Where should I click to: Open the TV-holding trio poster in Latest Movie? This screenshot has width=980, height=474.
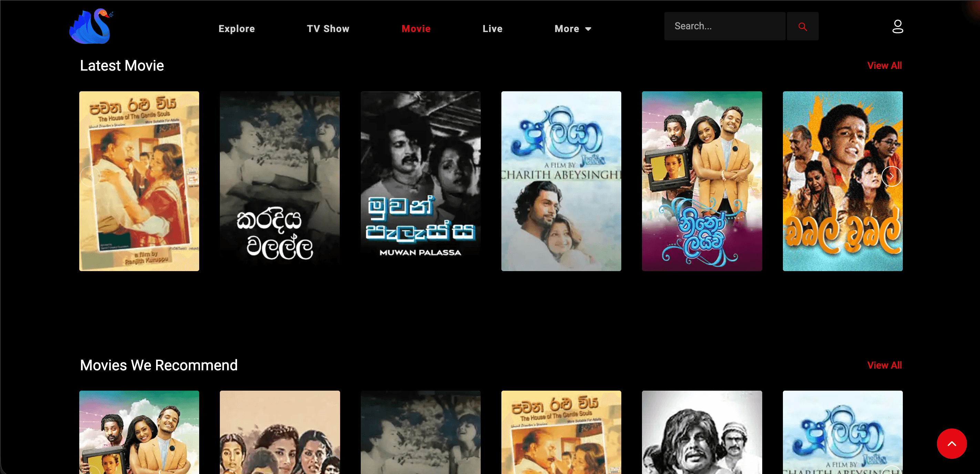click(x=702, y=181)
